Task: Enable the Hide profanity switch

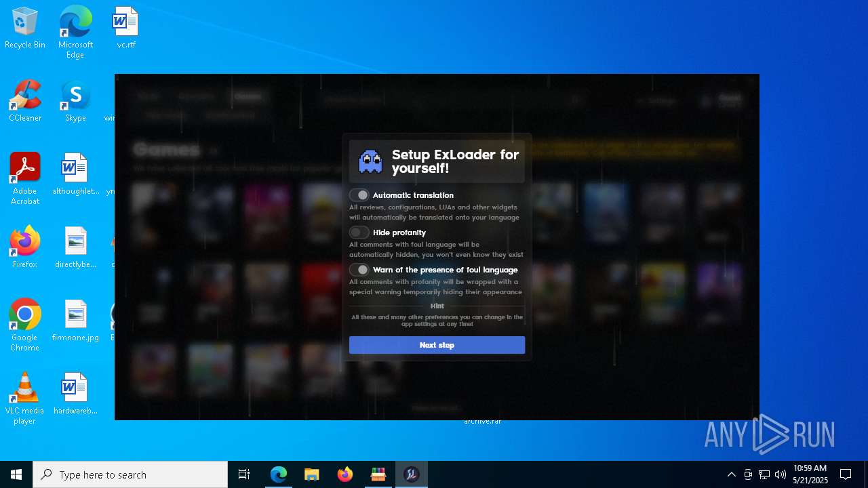Action: click(x=359, y=232)
